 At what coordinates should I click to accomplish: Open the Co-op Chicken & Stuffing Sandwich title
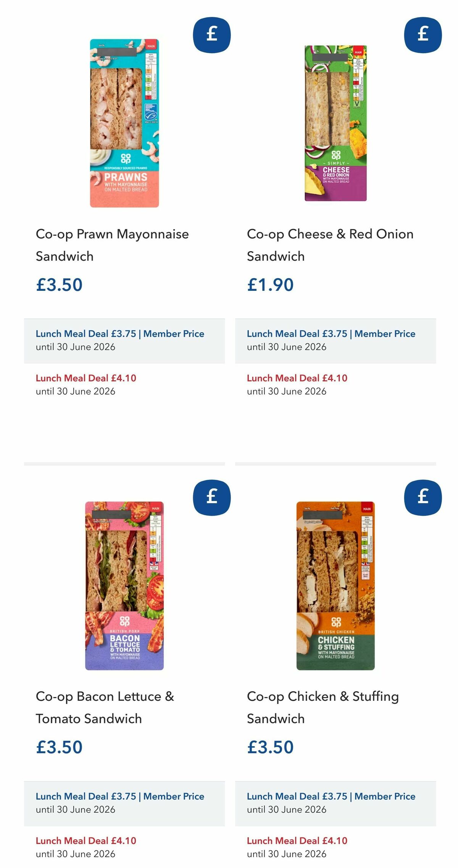click(x=323, y=707)
